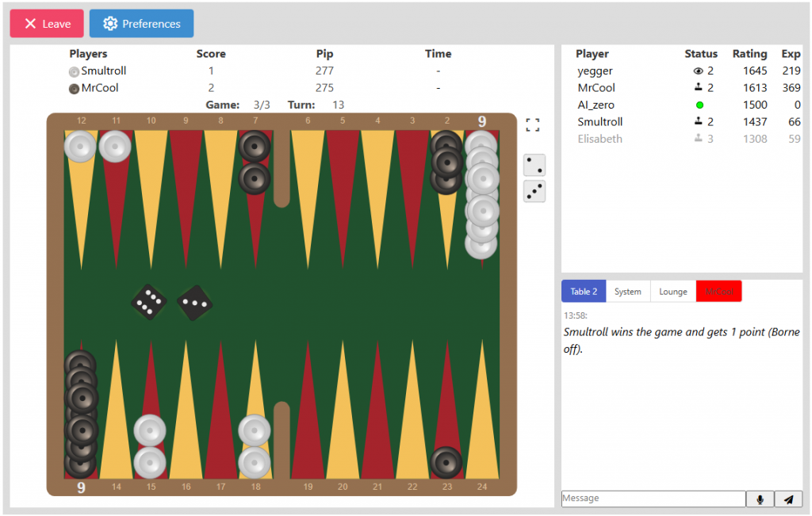Open the Preferences settings
The width and height of the screenshot is (812, 516).
[x=141, y=24]
